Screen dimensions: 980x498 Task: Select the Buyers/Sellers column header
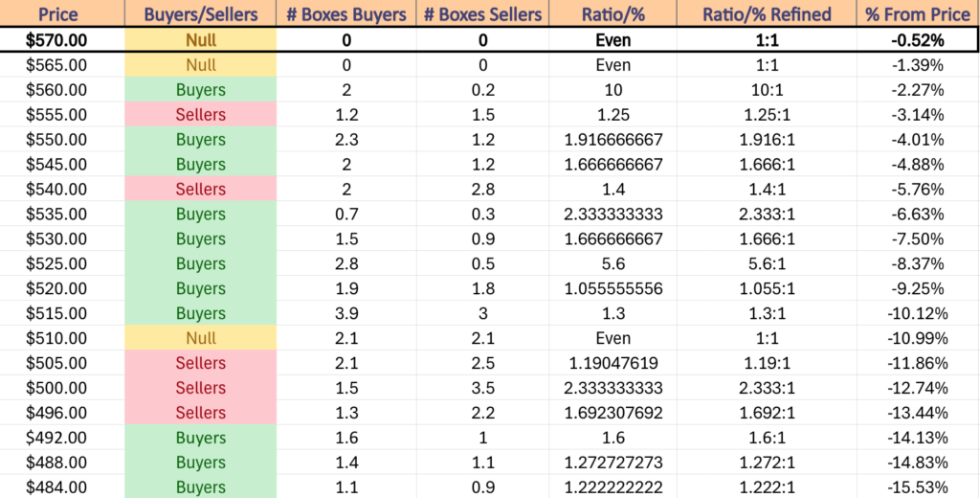[201, 13]
